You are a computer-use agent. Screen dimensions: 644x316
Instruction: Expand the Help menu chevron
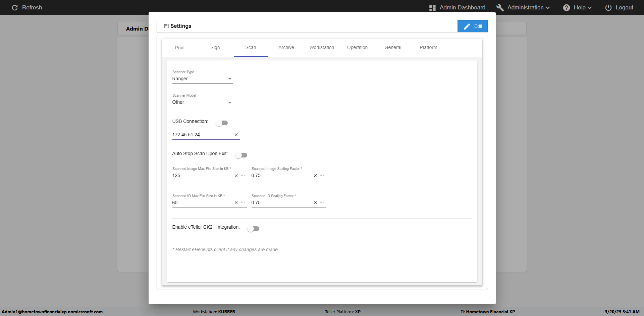click(x=590, y=8)
